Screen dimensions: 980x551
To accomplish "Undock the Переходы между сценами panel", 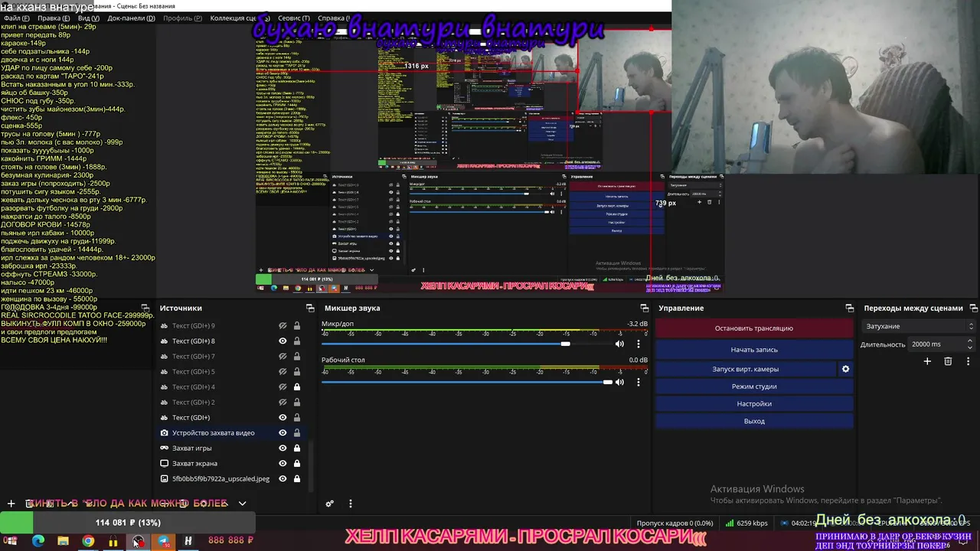I will 974,308.
